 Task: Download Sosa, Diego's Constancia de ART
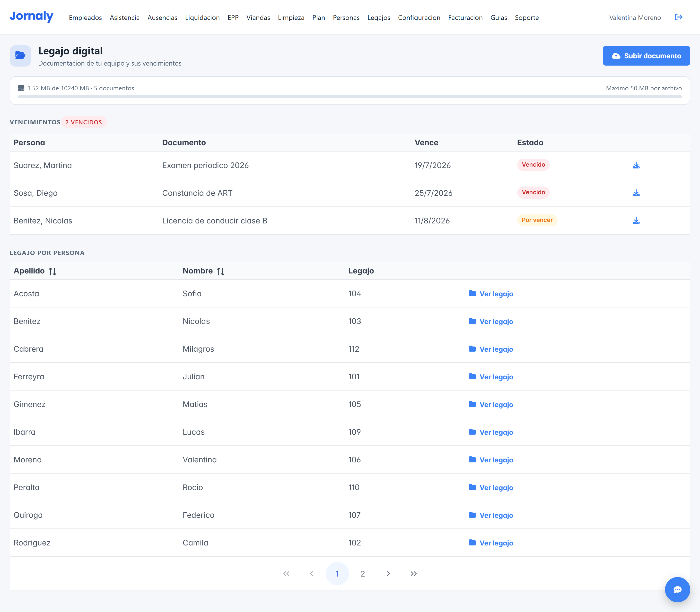[636, 193]
